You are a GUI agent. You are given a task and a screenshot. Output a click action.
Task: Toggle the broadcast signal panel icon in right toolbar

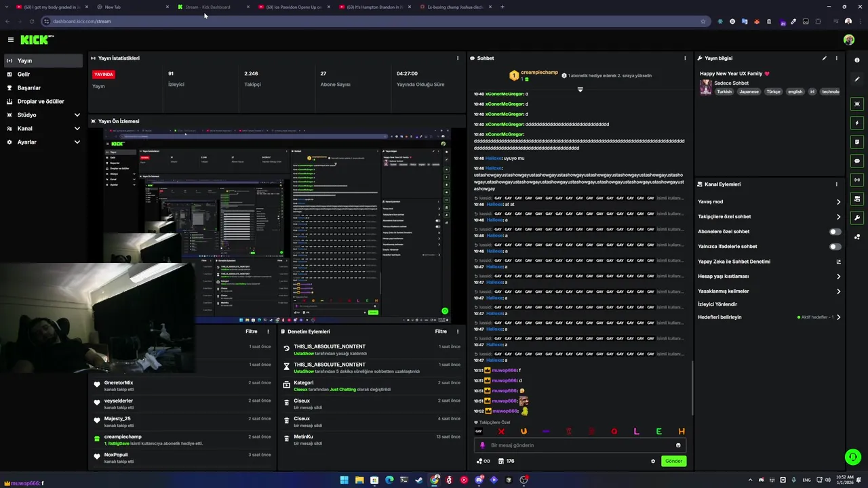click(x=857, y=180)
